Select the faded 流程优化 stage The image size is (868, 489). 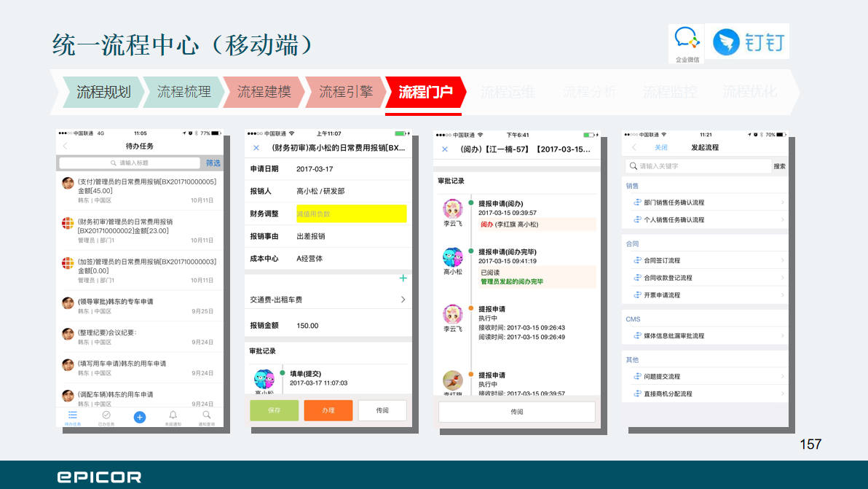click(x=749, y=92)
